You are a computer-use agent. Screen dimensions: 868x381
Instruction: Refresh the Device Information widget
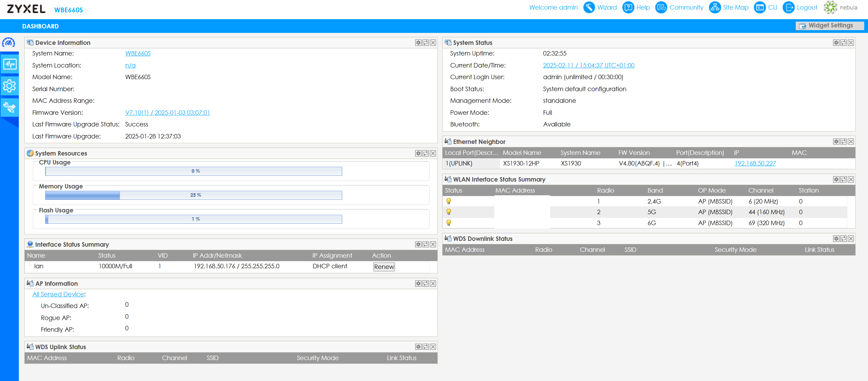click(x=425, y=43)
